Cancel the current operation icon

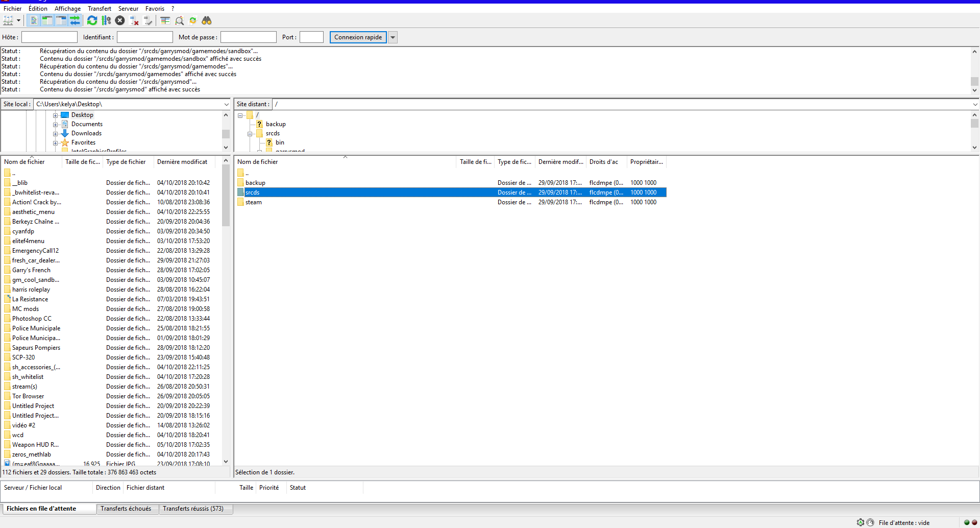[x=120, y=20]
